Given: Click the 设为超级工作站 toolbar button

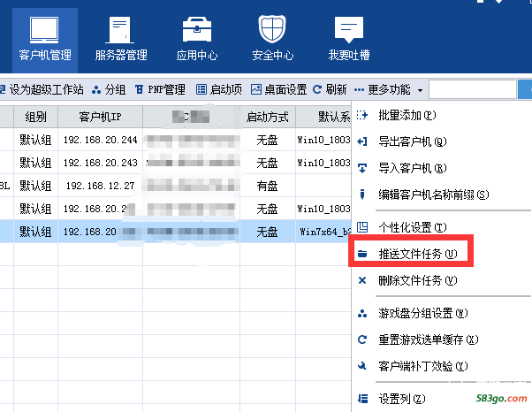Looking at the screenshot, I should 42,89.
